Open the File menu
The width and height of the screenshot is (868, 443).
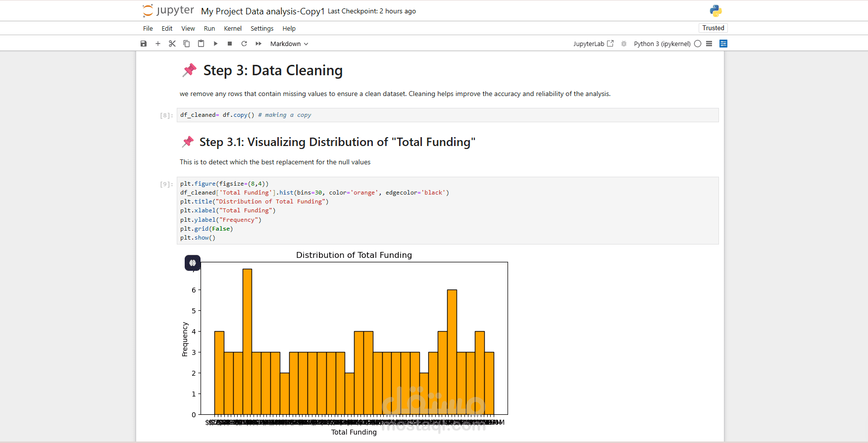coord(148,29)
